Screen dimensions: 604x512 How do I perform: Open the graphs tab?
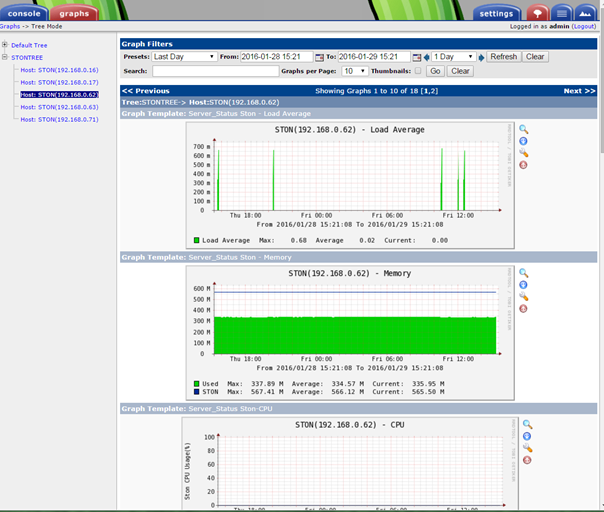click(74, 13)
